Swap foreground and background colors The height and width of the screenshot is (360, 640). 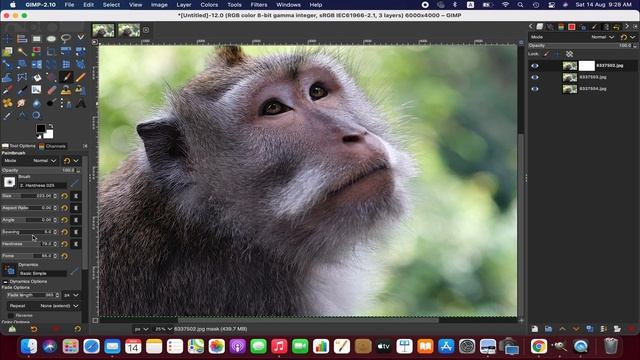[51, 126]
